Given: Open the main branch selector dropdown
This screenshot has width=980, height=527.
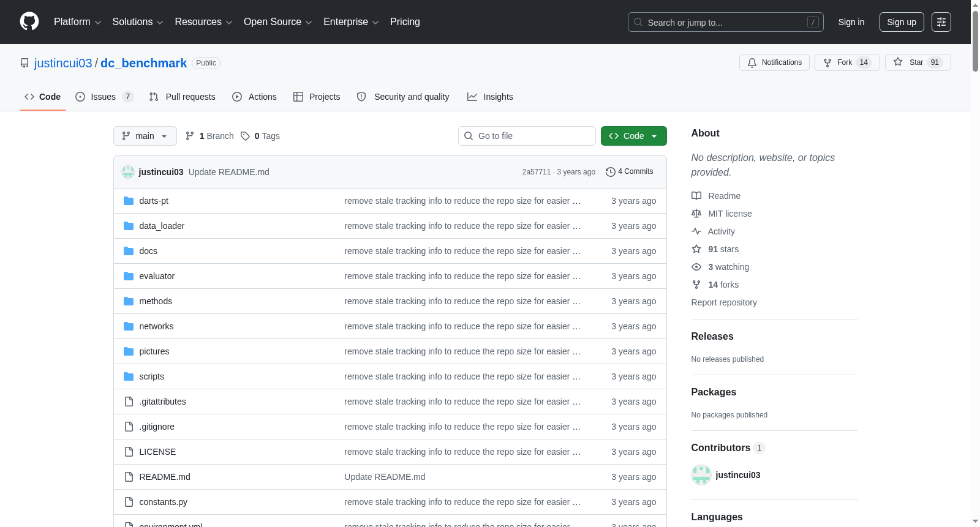Looking at the screenshot, I should pyautogui.click(x=145, y=136).
